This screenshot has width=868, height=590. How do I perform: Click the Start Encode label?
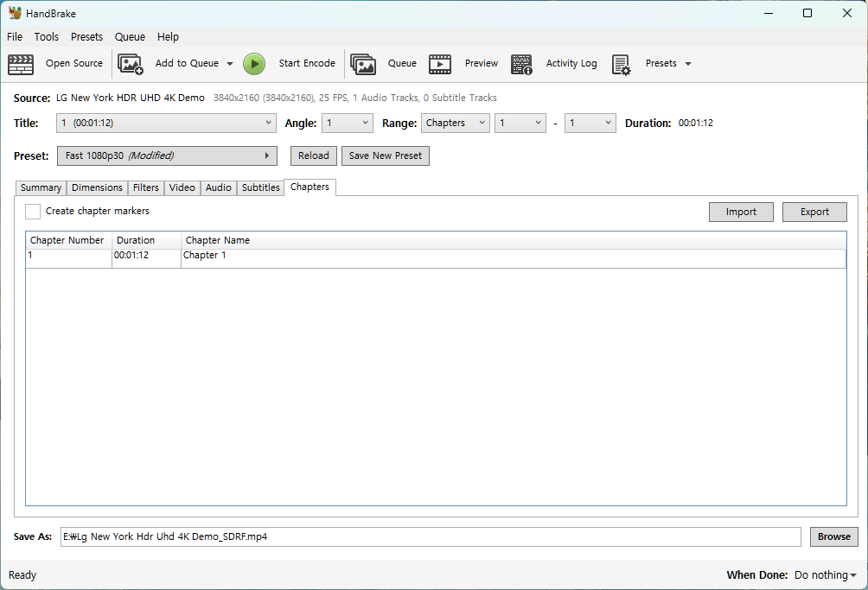pyautogui.click(x=307, y=63)
